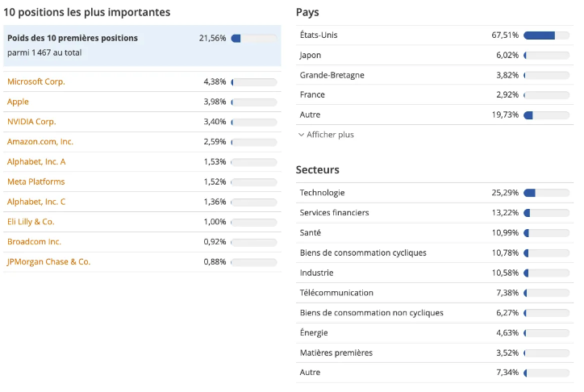Select the Énergie sector label
This screenshot has height=392, width=584.
pyautogui.click(x=314, y=332)
